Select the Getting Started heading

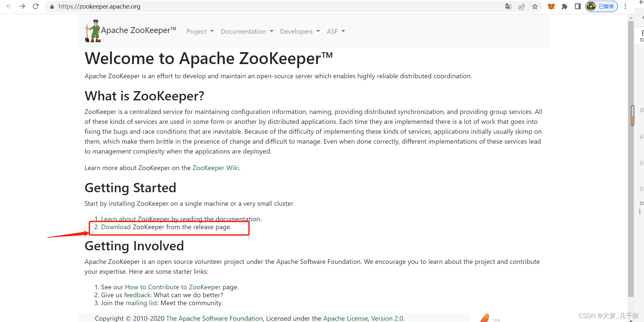pyautogui.click(x=131, y=188)
